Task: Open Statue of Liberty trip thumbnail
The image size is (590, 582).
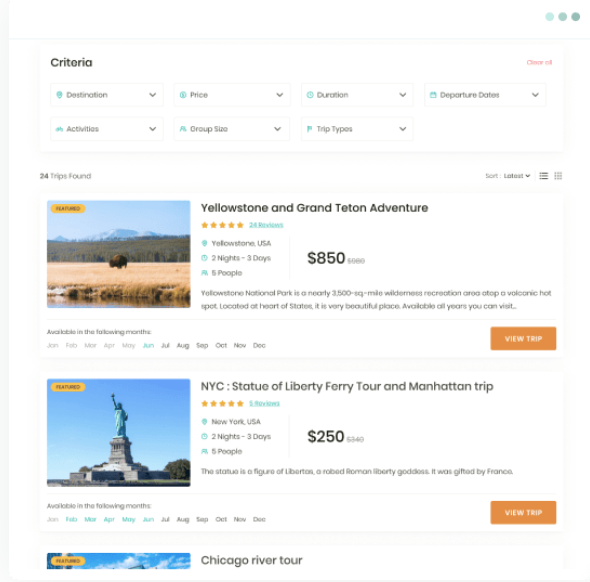Action: [x=119, y=433]
